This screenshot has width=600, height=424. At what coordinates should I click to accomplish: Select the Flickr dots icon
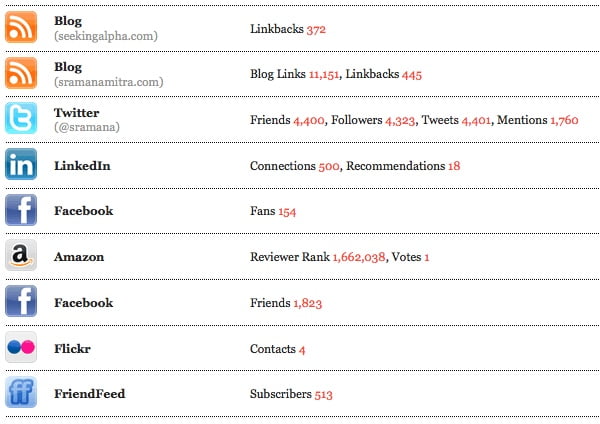point(21,347)
